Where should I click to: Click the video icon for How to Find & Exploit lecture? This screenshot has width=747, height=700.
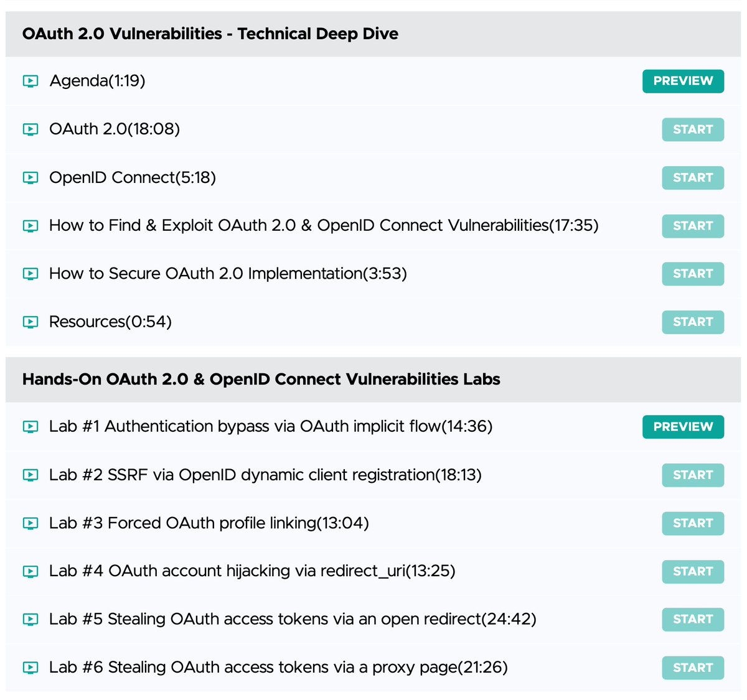tap(30, 226)
